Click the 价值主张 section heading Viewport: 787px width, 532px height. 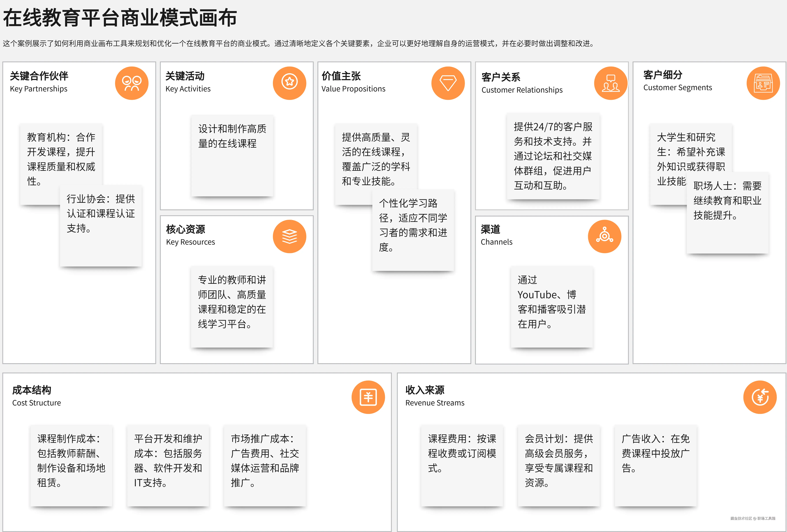[341, 76]
